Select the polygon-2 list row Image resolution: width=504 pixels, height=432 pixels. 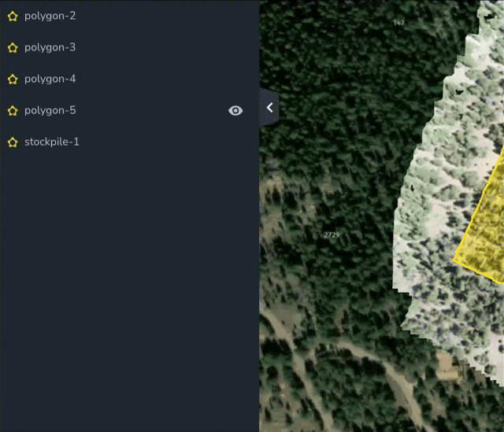coord(129,16)
